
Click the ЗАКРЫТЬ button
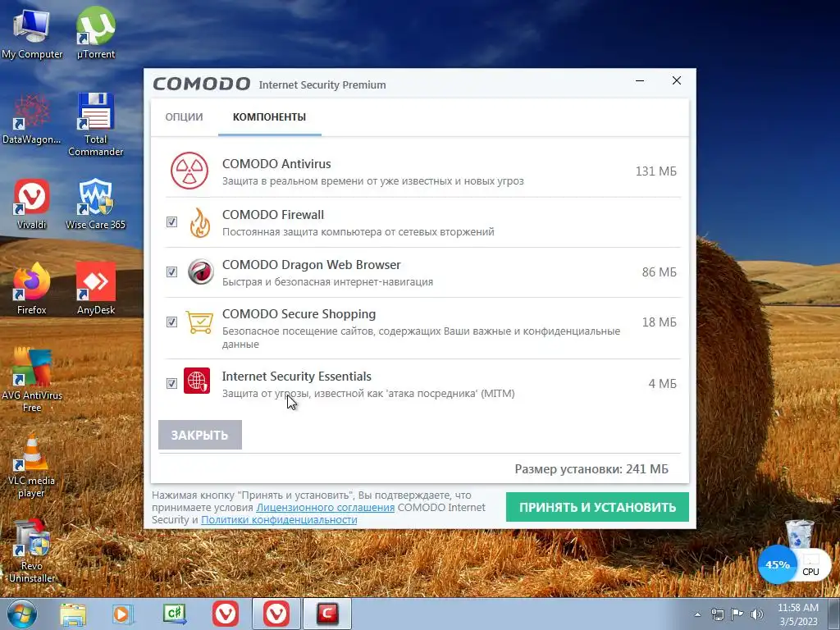click(x=200, y=435)
